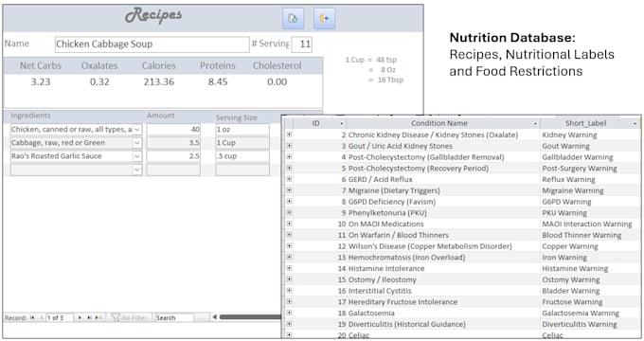Click the 'Interstitial Cystitis' condition cell
Viewport: 644px width, 341px height.
[443, 291]
